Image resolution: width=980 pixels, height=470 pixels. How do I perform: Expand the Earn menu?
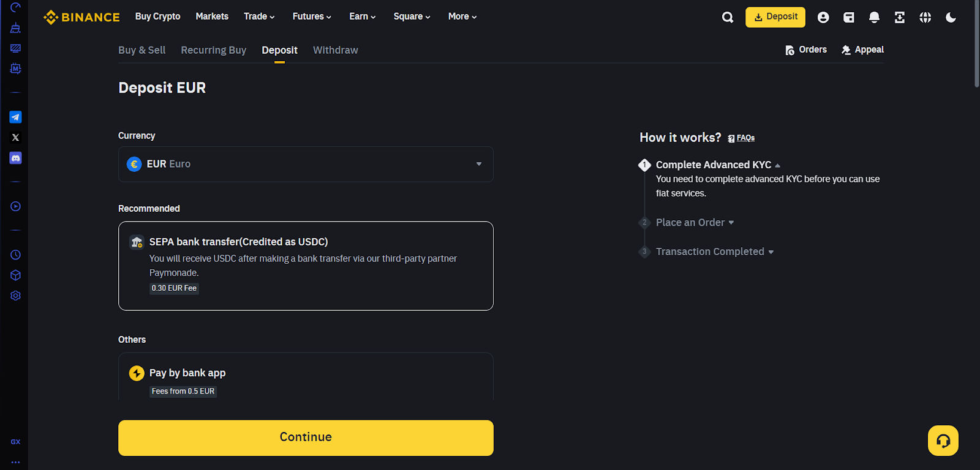(x=363, y=17)
